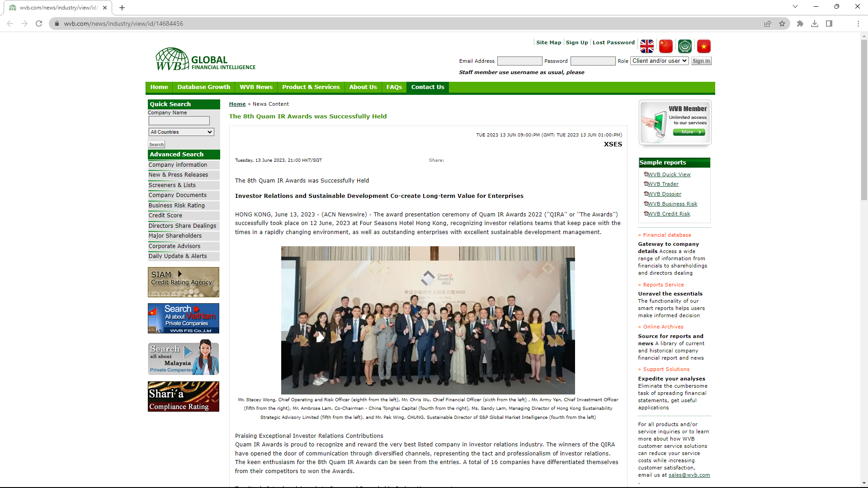868x488 pixels.
Task: Expand the All Countries dropdown
Action: 181,132
